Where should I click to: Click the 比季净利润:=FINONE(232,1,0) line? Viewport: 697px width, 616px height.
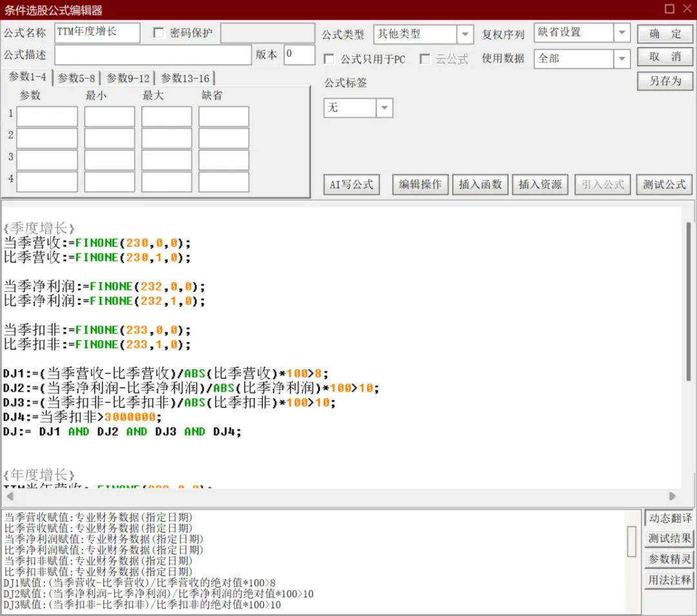click(x=105, y=301)
